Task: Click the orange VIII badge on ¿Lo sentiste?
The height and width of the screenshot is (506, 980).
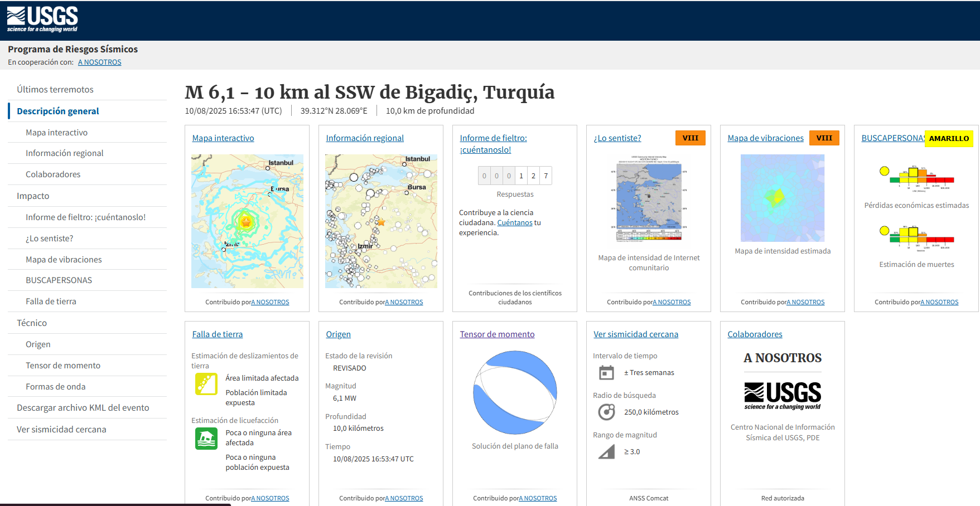Action: click(690, 138)
